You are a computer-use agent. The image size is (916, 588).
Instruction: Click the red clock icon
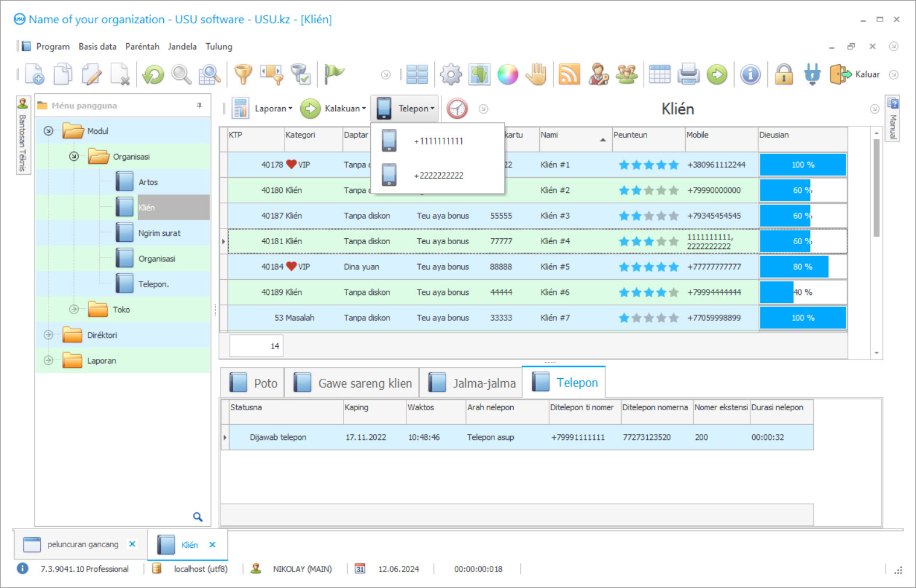click(457, 108)
